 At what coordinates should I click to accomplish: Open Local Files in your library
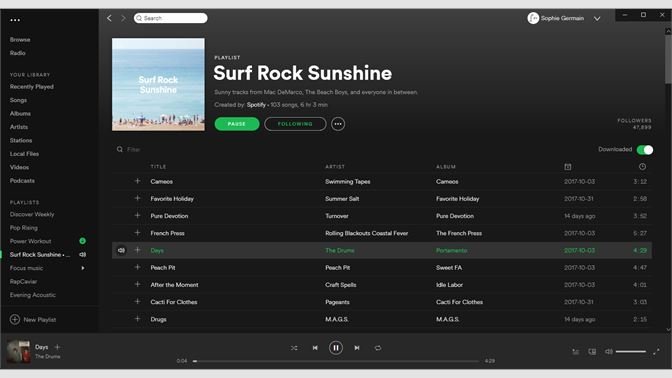[24, 154]
